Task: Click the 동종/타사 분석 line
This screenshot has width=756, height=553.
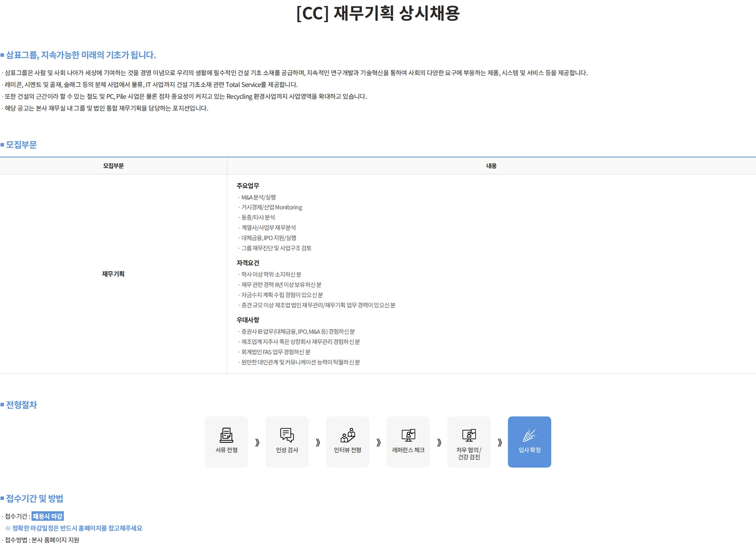Action: [257, 217]
